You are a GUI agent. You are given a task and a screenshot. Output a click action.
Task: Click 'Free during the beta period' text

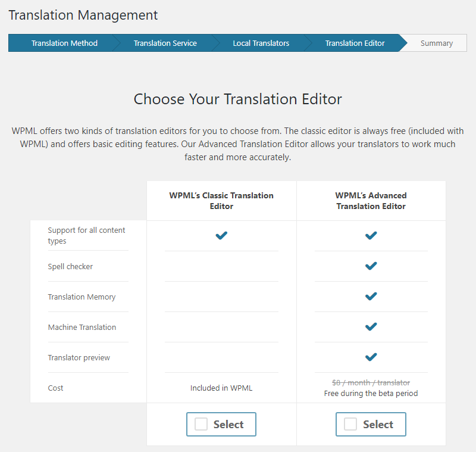pyautogui.click(x=371, y=394)
